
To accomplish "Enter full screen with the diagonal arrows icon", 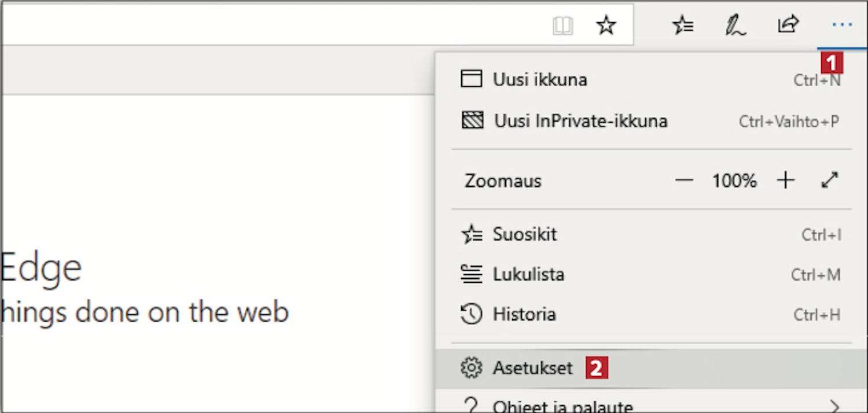I will [830, 180].
